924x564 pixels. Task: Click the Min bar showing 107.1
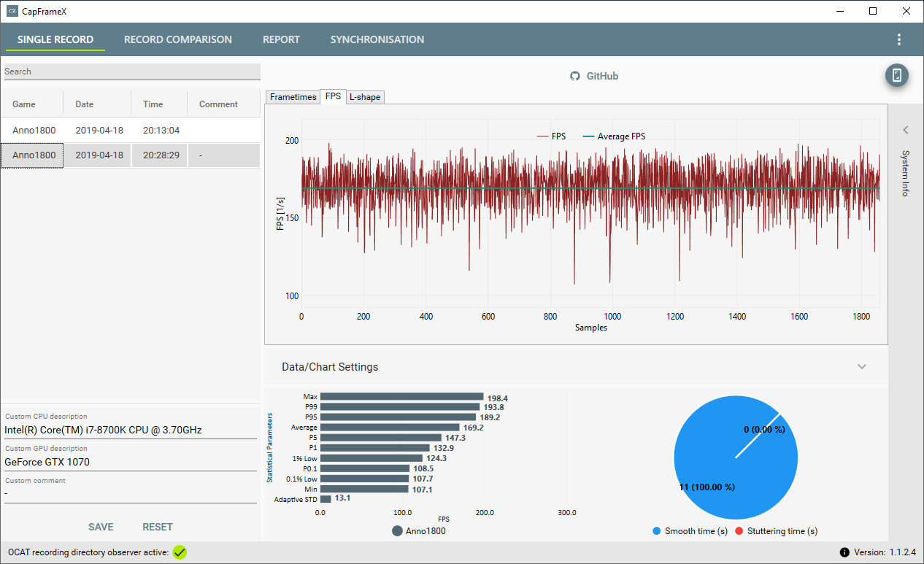click(364, 489)
